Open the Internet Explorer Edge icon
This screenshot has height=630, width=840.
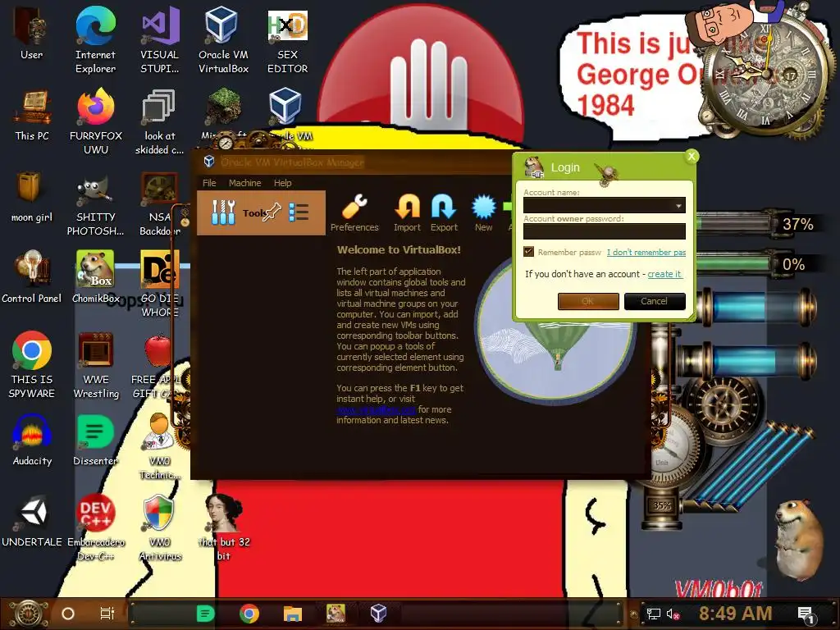95,40
